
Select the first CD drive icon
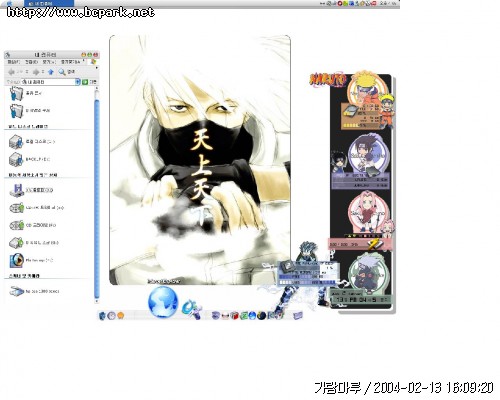pos(17,208)
